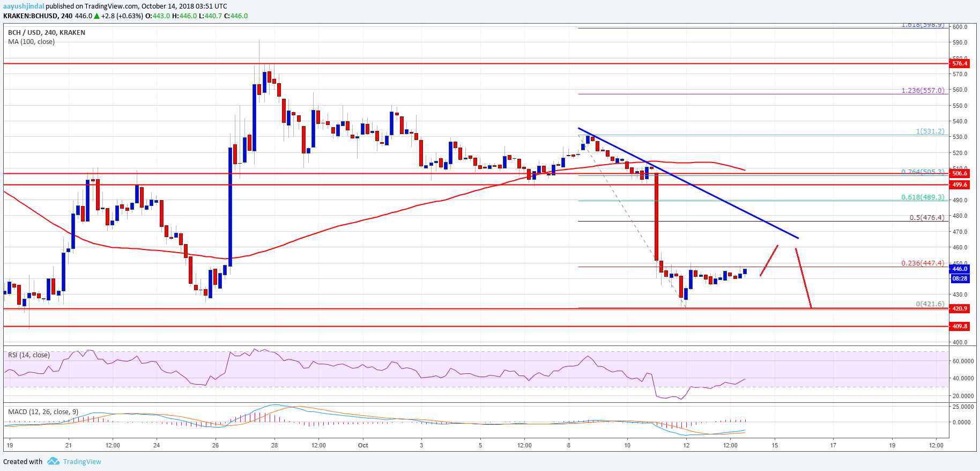
Task: Click the 400.0 price scale value
Action: tap(960, 342)
